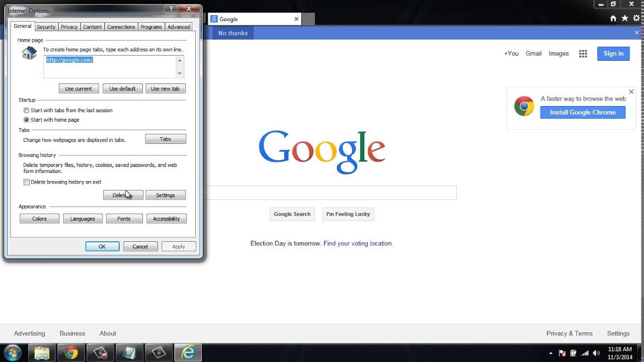
Task: Click the network signal tray icon
Action: 585,353
